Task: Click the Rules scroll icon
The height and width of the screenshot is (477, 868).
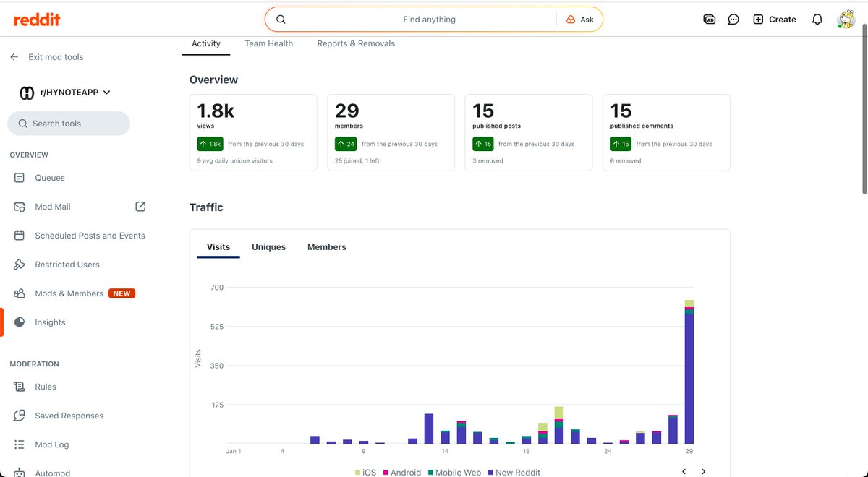Action: tap(20, 387)
